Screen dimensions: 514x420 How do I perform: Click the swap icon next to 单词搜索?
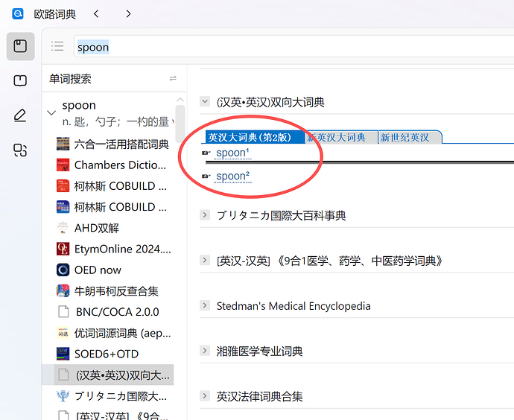(173, 79)
